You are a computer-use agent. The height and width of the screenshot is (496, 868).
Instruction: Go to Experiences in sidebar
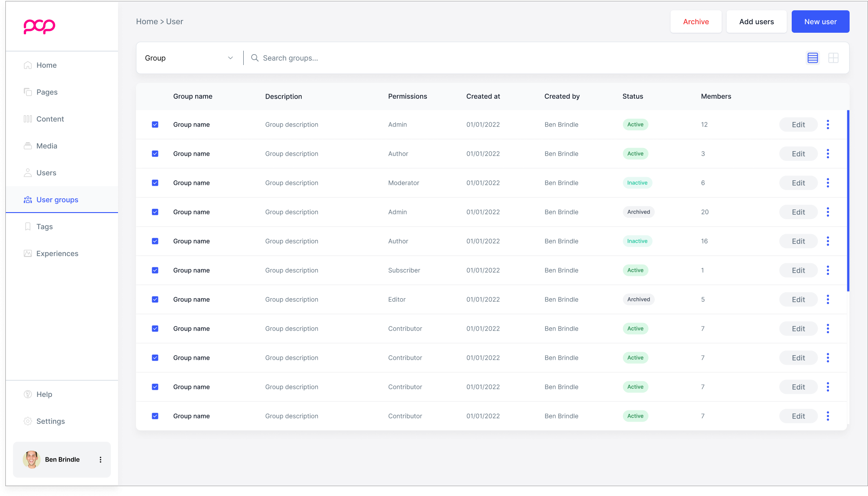click(x=57, y=253)
